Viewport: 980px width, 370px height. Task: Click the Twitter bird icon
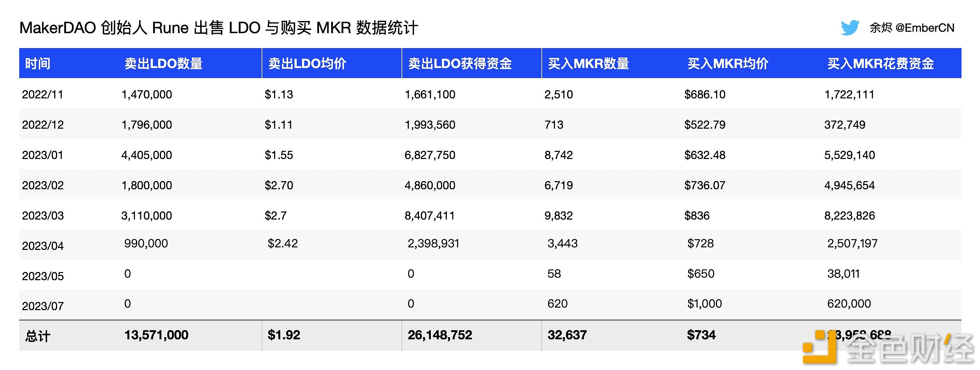click(850, 28)
